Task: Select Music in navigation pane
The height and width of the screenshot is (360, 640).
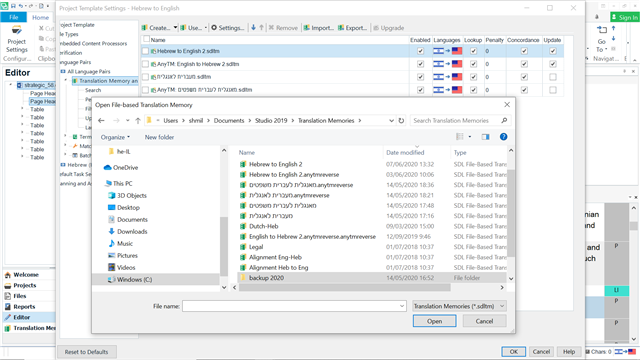Action: pyautogui.click(x=121, y=243)
